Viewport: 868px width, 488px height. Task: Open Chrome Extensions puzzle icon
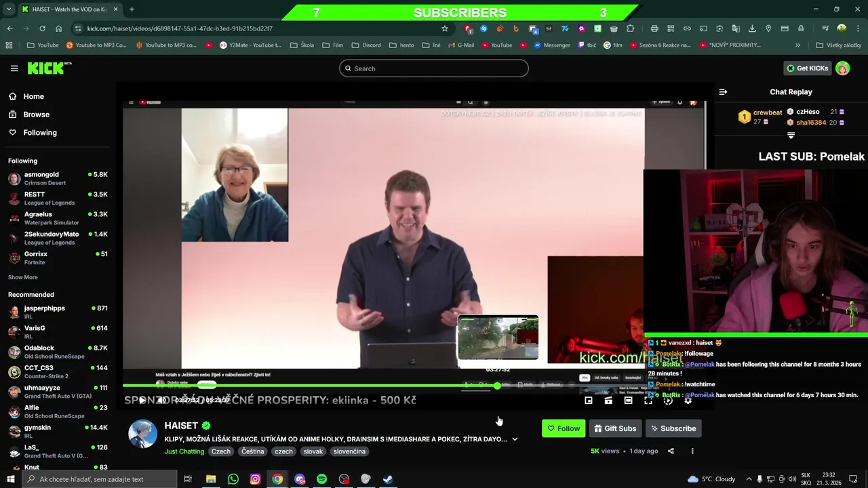(630, 28)
